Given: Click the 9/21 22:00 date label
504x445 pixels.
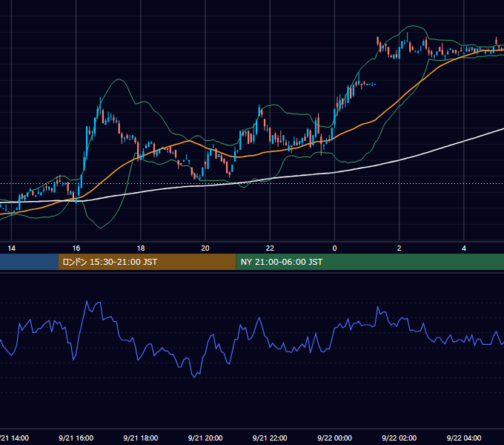Looking at the screenshot, I should coord(270,438).
